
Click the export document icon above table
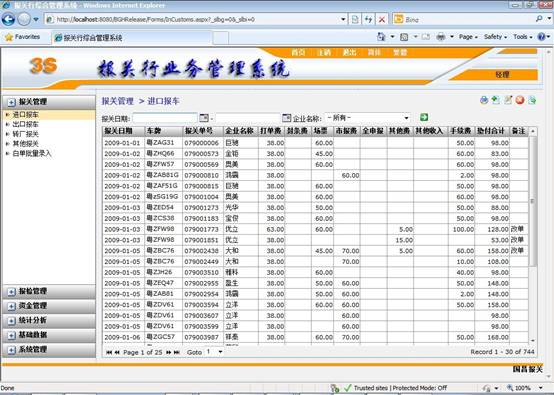coord(532,100)
